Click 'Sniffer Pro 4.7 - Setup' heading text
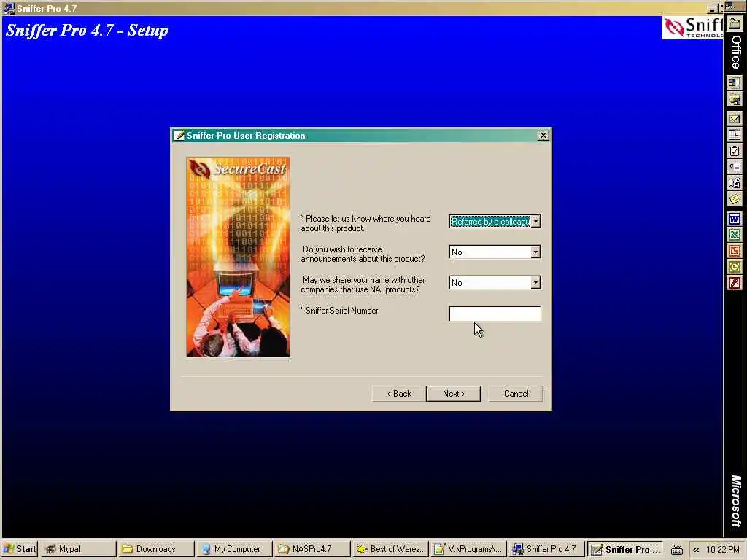This screenshot has height=560, width=747. tap(87, 31)
